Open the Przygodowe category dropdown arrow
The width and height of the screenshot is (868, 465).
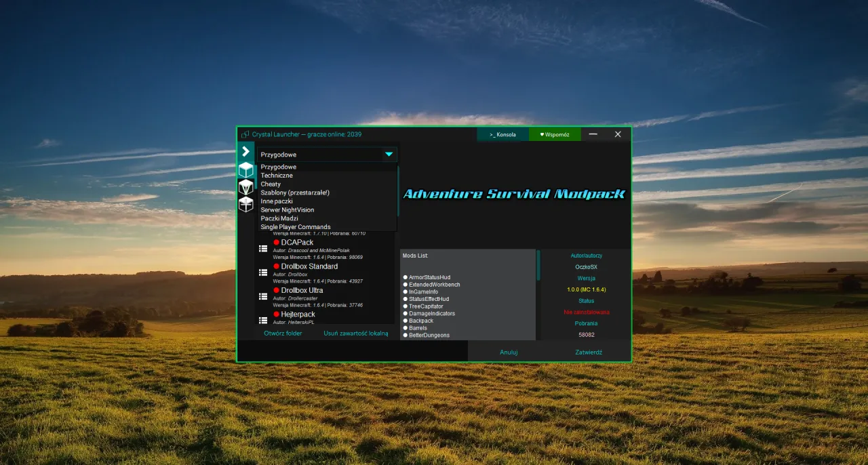[x=389, y=154]
